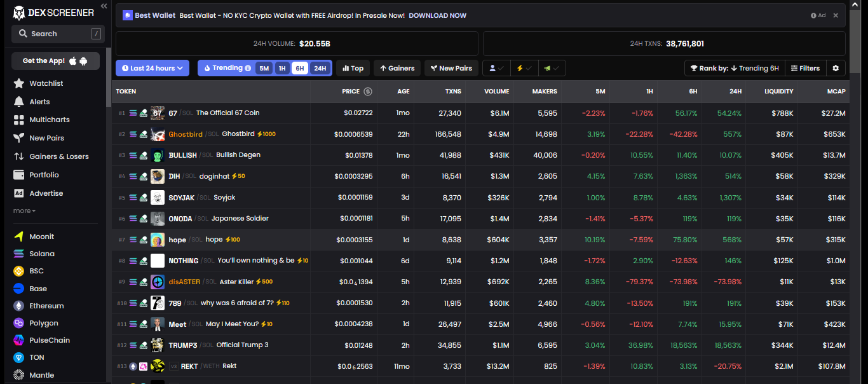The height and width of the screenshot is (384, 868).
Task: Sort by the VOLUME column header
Action: tap(496, 92)
